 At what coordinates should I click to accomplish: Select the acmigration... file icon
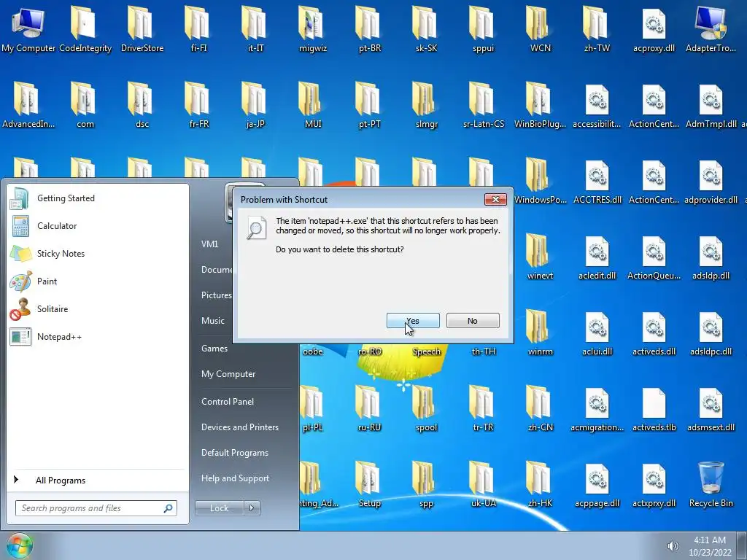[597, 408]
